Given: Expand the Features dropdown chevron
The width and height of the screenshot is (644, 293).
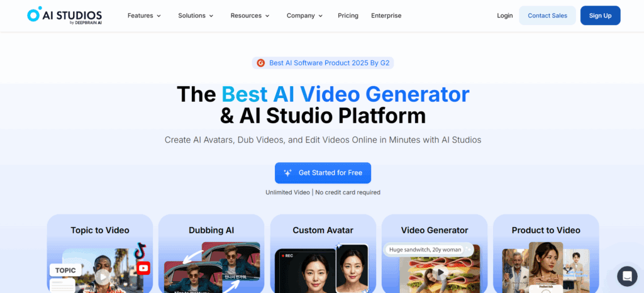Looking at the screenshot, I should [x=159, y=16].
